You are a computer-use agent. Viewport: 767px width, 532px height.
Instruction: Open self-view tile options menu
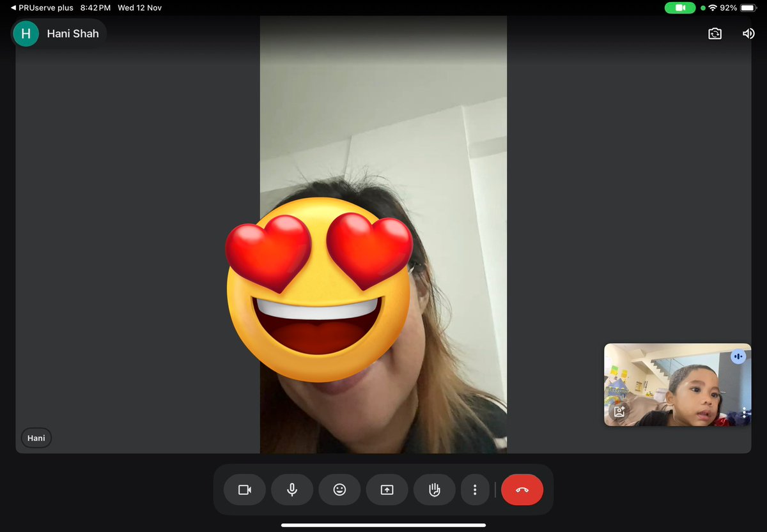744,413
